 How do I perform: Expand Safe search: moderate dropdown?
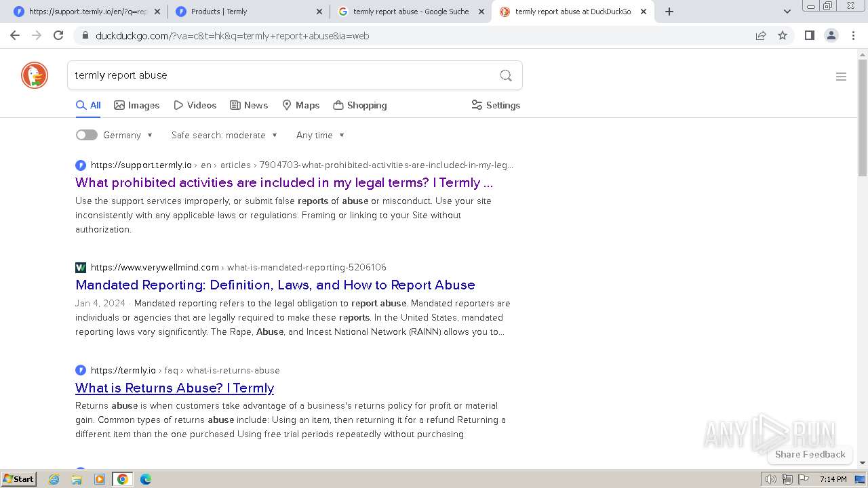click(224, 135)
